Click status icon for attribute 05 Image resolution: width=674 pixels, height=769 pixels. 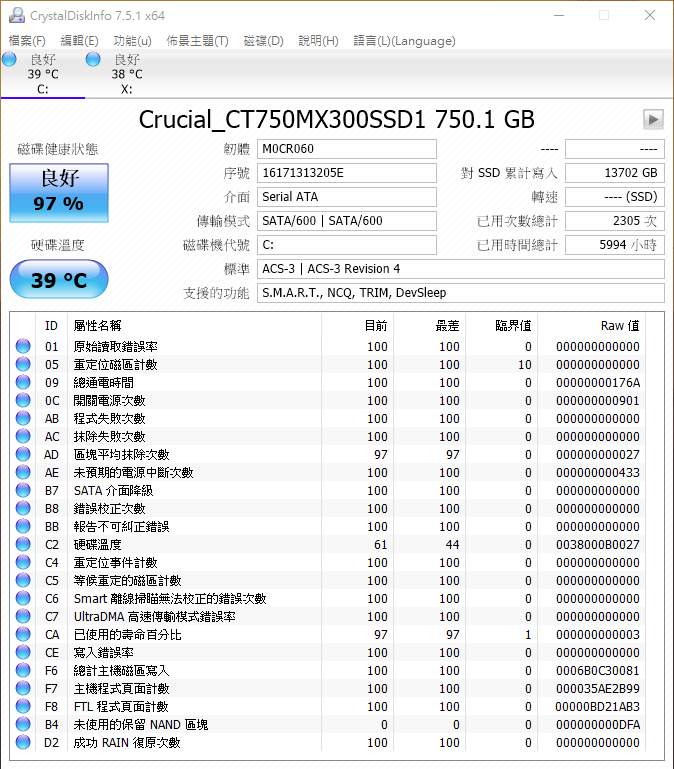tap(23, 364)
